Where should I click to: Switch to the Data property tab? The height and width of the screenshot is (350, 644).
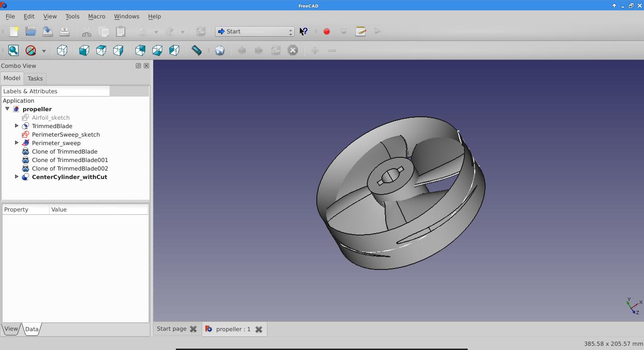[32, 329]
